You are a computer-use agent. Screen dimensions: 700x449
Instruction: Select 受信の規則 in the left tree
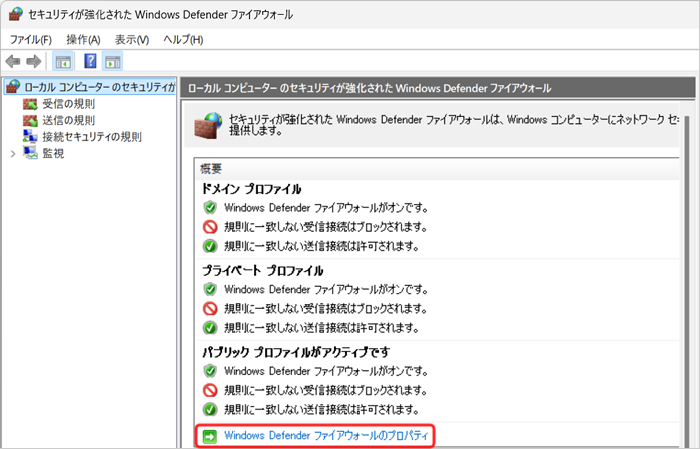(x=68, y=104)
